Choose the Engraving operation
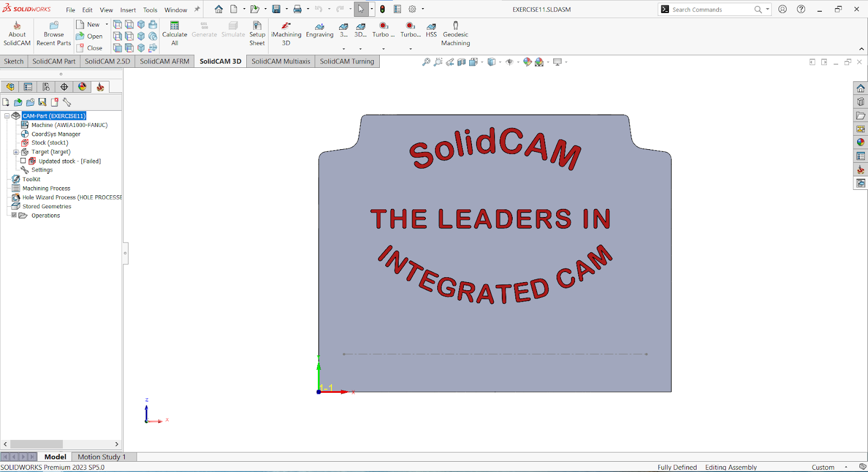 [320, 30]
